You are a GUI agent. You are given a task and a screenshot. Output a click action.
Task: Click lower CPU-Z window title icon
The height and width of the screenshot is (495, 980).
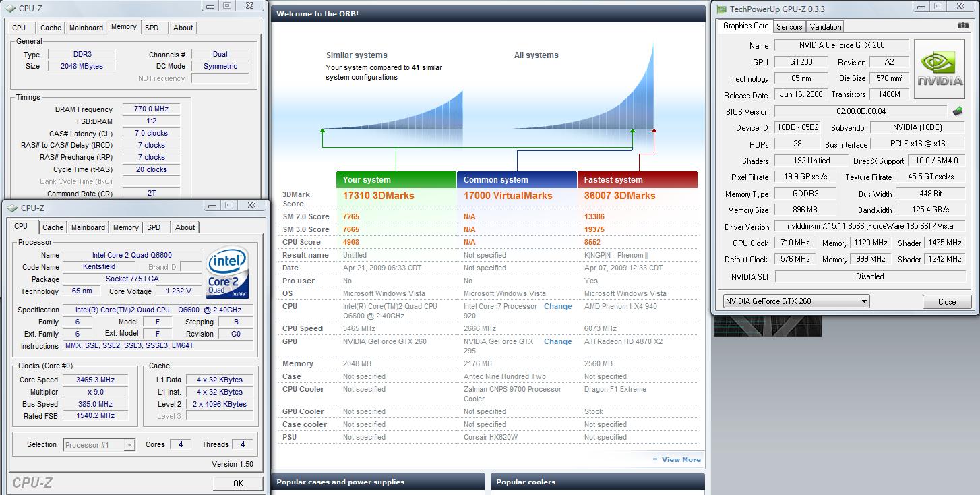tap(12, 208)
